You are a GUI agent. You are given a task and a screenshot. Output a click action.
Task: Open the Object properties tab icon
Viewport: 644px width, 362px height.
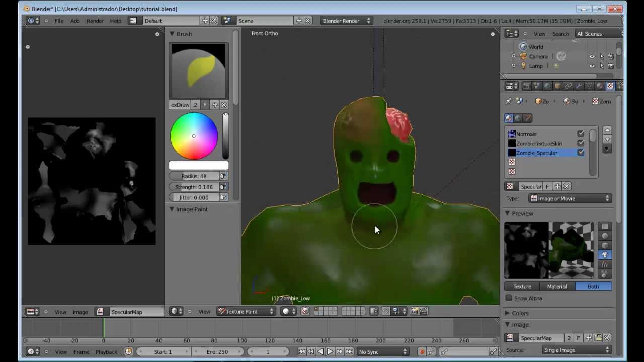(558, 86)
